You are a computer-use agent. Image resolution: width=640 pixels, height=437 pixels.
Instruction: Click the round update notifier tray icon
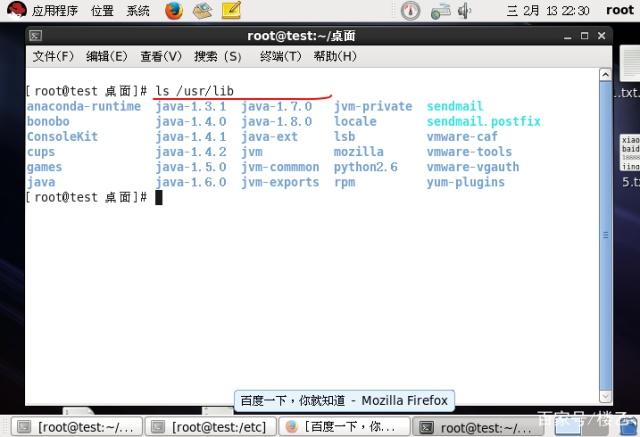tap(410, 11)
